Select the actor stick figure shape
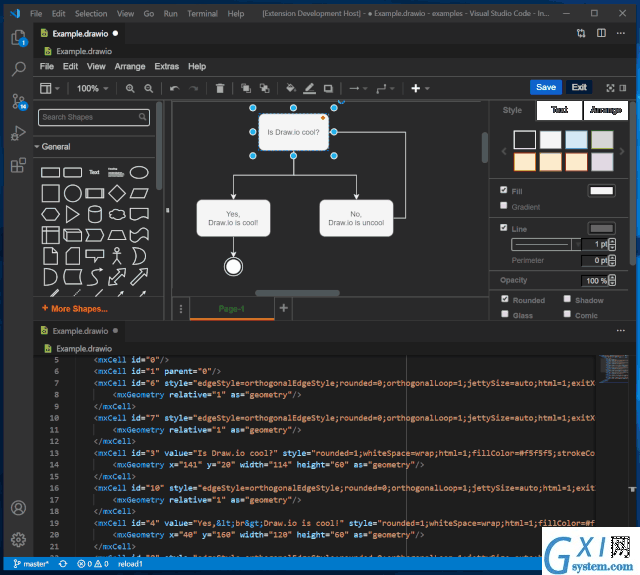Viewport: 640px width, 575px height. click(117, 256)
